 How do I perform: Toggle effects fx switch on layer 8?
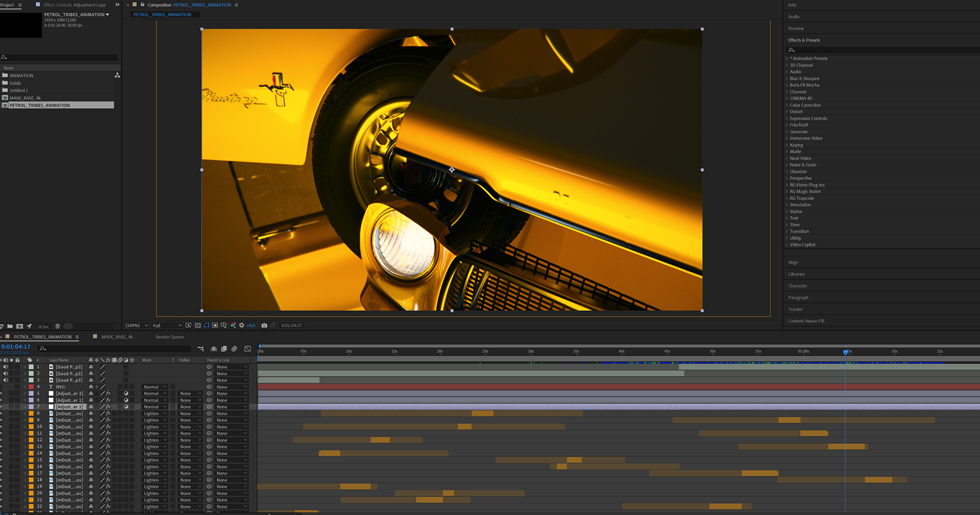tap(108, 413)
